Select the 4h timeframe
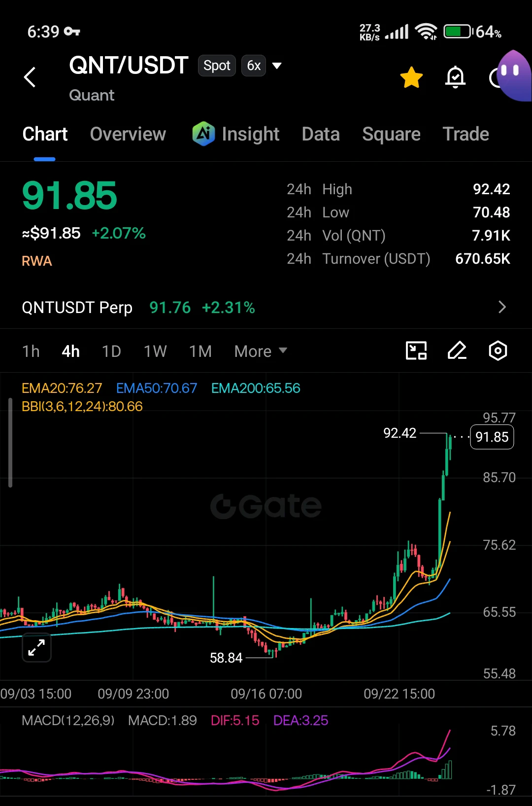Image resolution: width=532 pixels, height=806 pixels. coord(70,351)
